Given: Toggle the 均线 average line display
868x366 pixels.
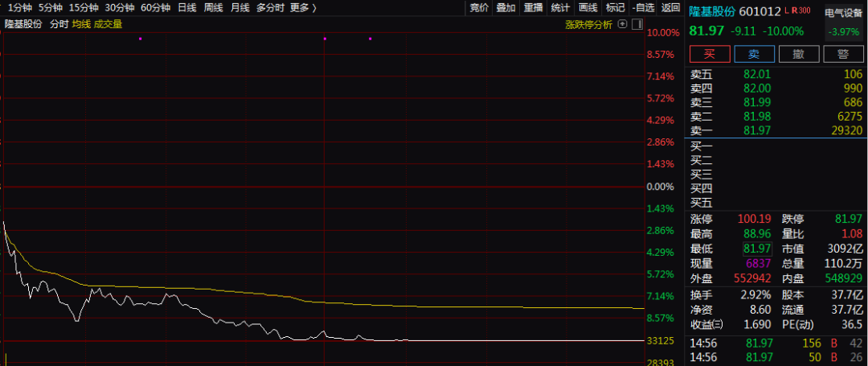Looking at the screenshot, I should [x=81, y=24].
